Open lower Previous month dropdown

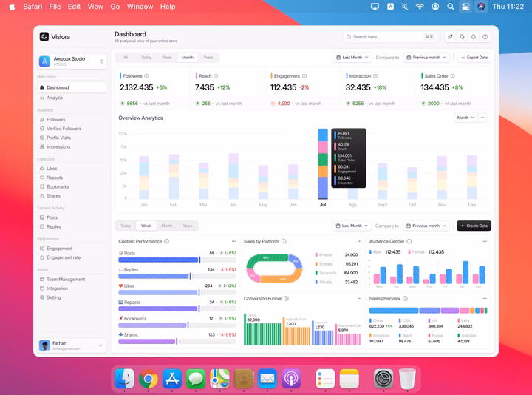tap(426, 226)
